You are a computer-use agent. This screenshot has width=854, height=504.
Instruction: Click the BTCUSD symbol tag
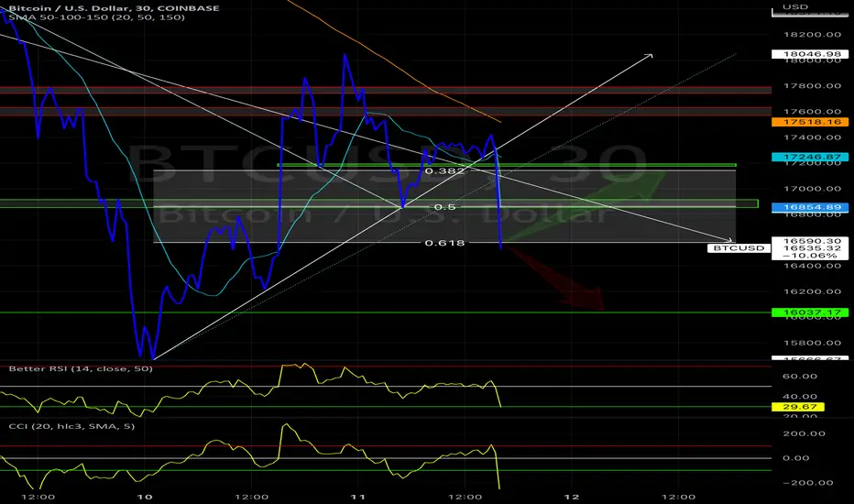pyautogui.click(x=739, y=248)
